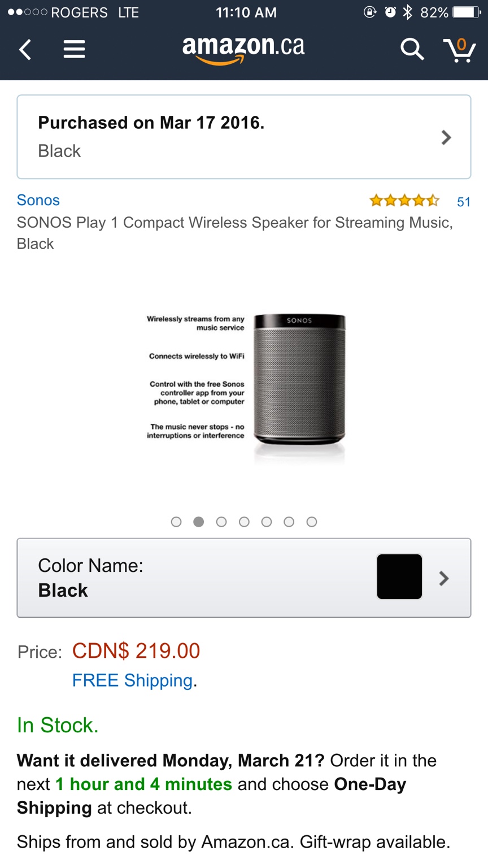Viewport: 488px width, 868px height.
Task: Click the star rating icons
Action: tap(404, 201)
